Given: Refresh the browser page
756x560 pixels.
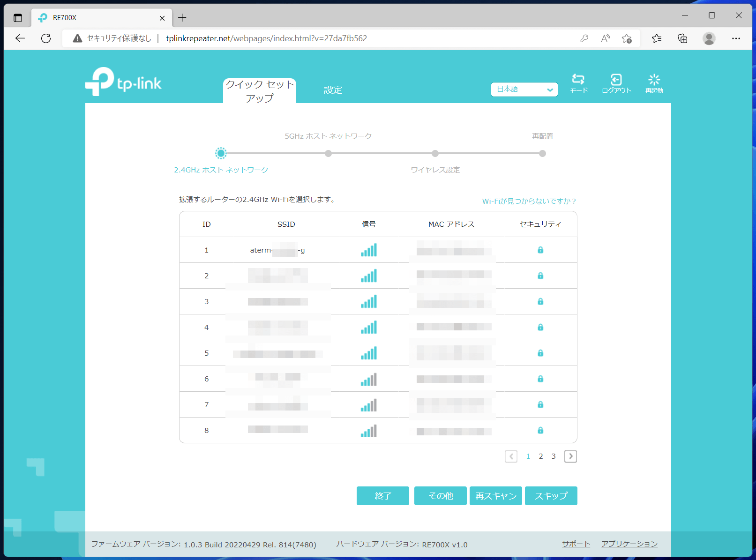Looking at the screenshot, I should click(46, 38).
